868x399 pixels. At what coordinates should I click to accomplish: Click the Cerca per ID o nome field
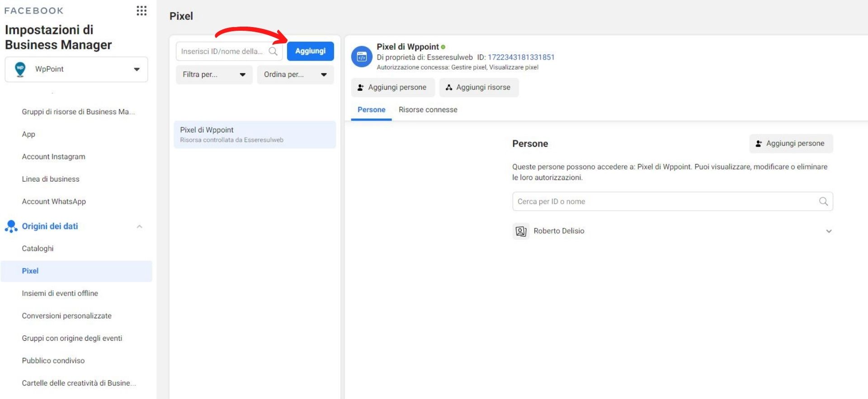pos(672,202)
